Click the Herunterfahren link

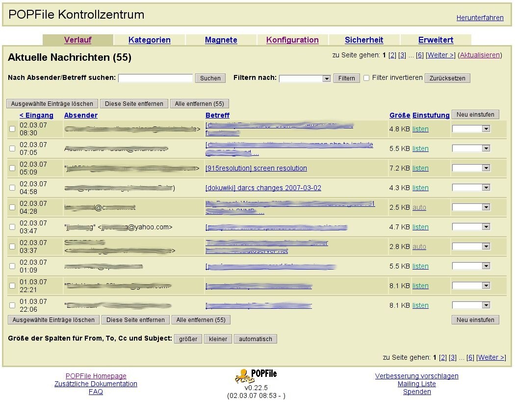tap(480, 18)
